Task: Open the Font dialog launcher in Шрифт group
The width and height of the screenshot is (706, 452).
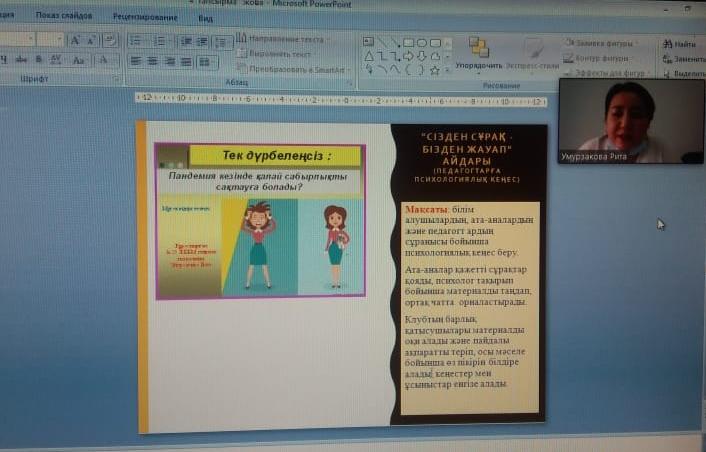Action: click(116, 79)
